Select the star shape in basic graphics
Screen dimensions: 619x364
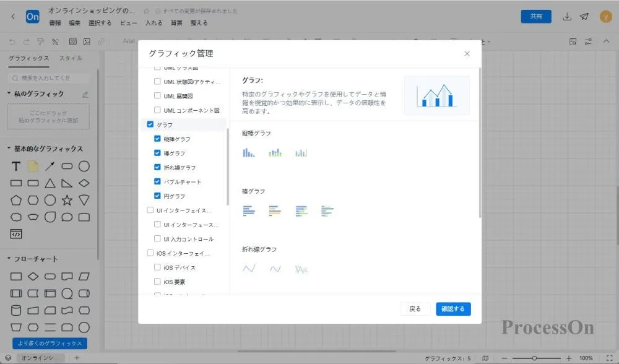(67, 200)
